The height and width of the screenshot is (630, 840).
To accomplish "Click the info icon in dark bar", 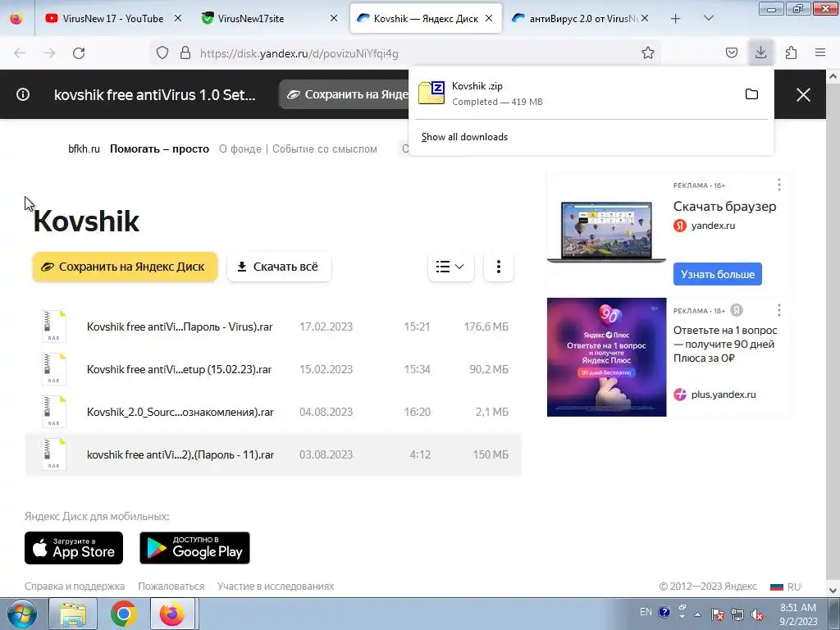I will click(23, 95).
